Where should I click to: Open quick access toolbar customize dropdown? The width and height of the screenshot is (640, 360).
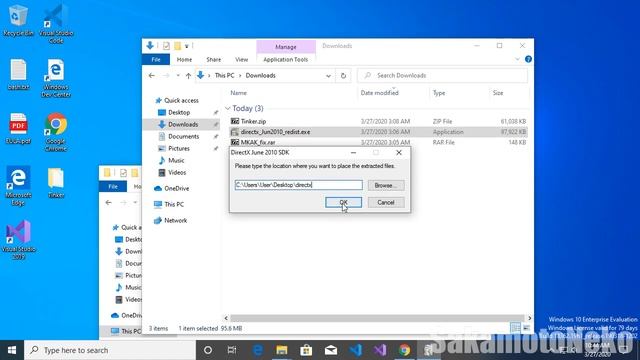click(x=187, y=46)
